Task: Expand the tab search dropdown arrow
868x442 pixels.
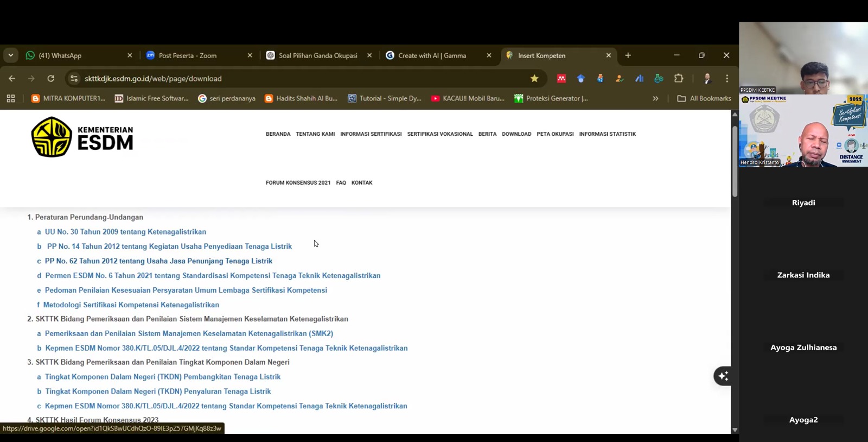Action: click(x=11, y=55)
